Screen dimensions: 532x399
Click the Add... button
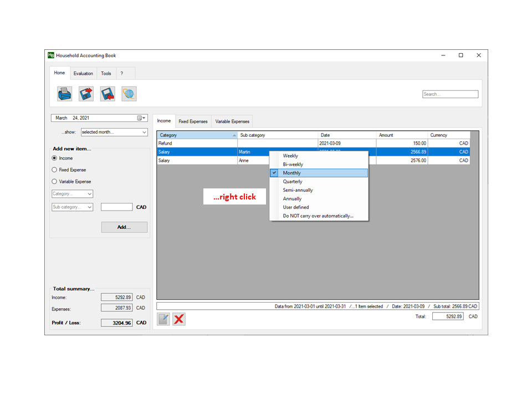coord(124,227)
